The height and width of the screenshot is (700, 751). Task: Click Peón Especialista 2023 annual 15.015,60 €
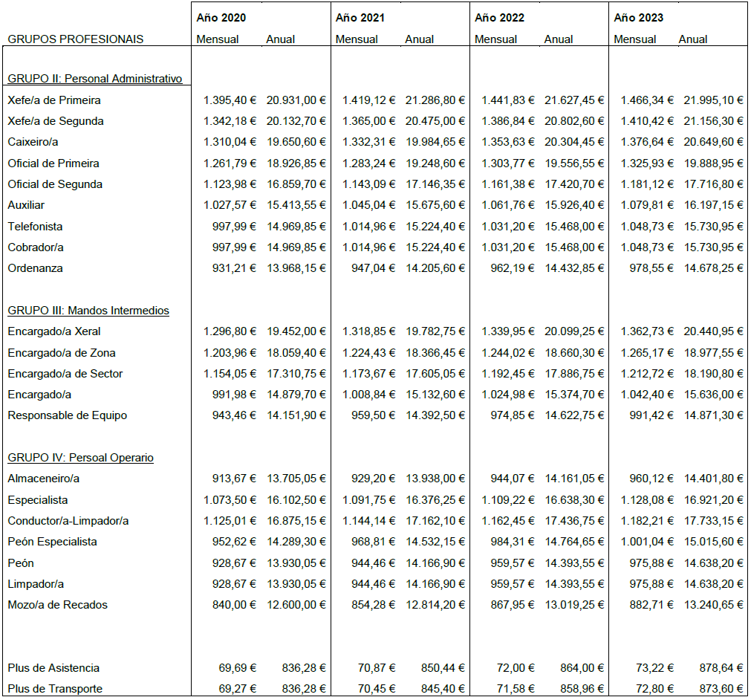coord(713,542)
